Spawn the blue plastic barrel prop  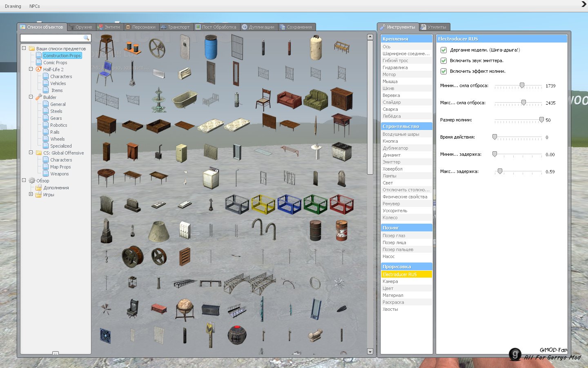point(211,47)
